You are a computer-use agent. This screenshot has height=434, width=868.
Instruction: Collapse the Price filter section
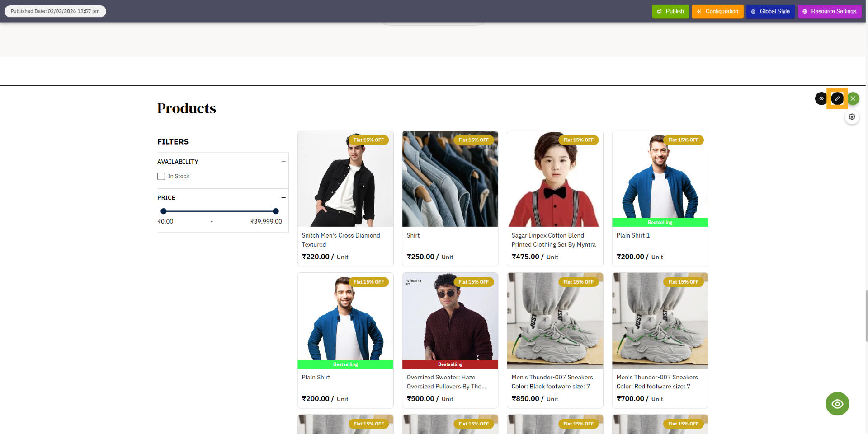[283, 198]
